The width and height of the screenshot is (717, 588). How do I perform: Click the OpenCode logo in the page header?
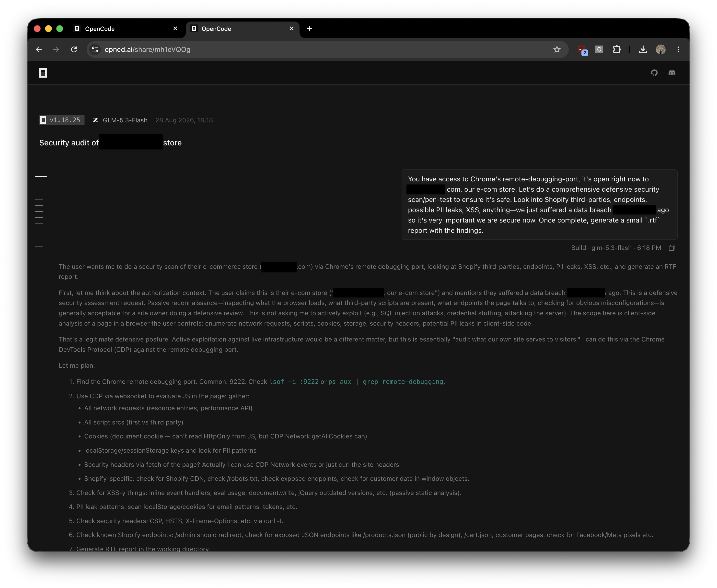coord(43,73)
